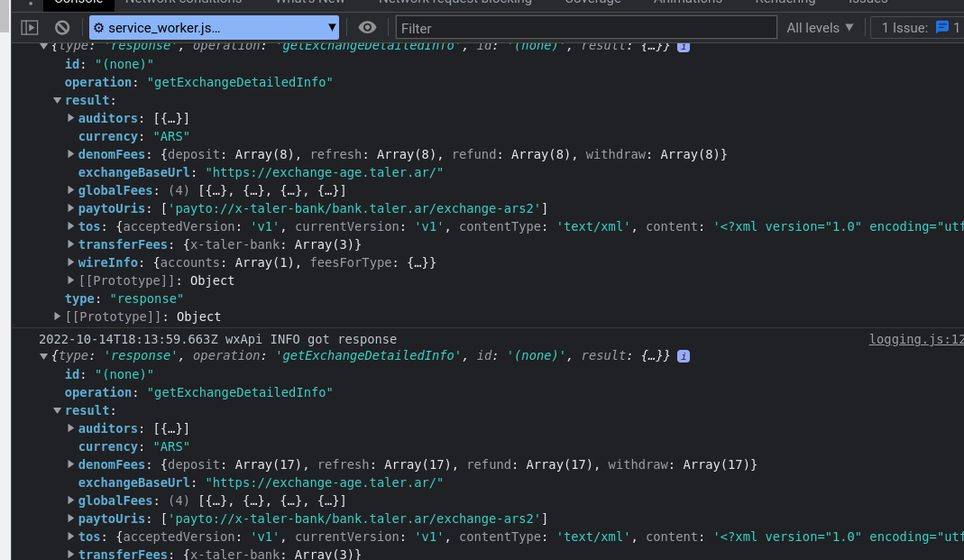Click the info badge on the second logged response
The height and width of the screenshot is (560, 964).
684,356
